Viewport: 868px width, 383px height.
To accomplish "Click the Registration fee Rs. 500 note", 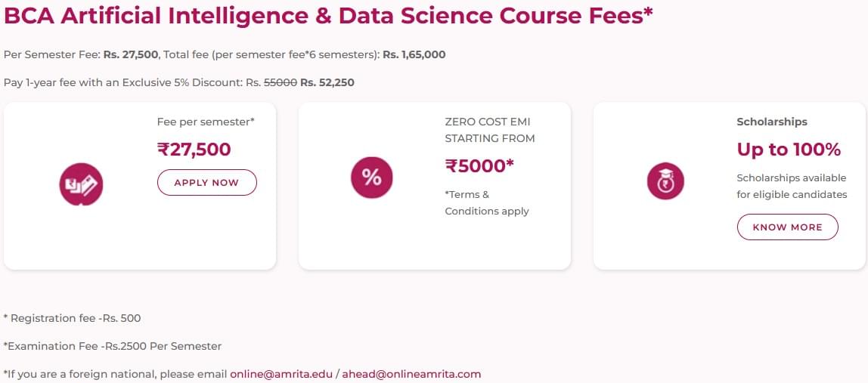I will click(x=73, y=318).
